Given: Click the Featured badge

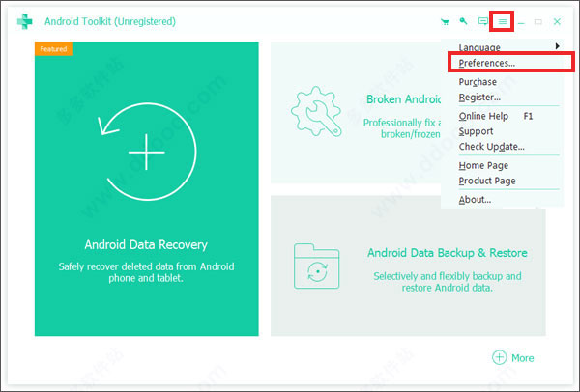Looking at the screenshot, I should tap(53, 49).
